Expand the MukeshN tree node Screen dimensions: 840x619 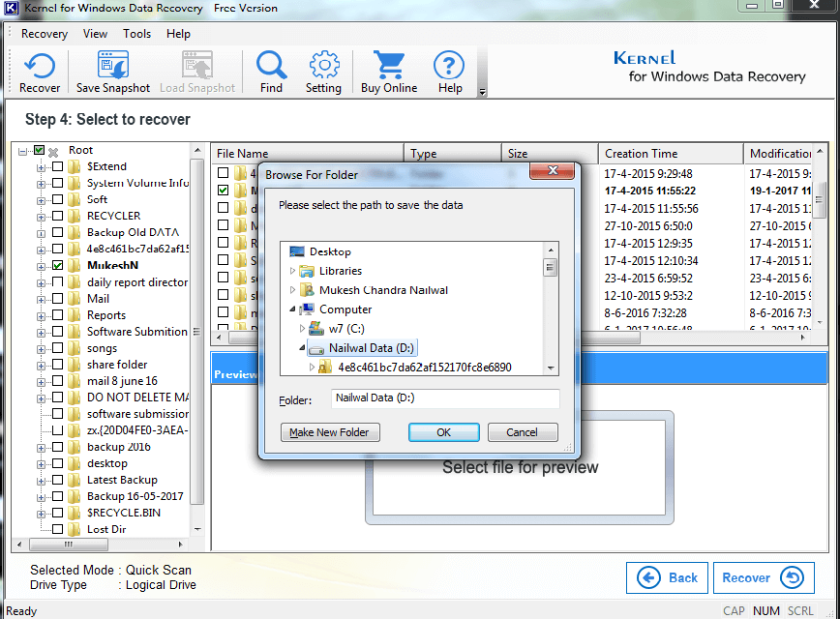pyautogui.click(x=41, y=267)
